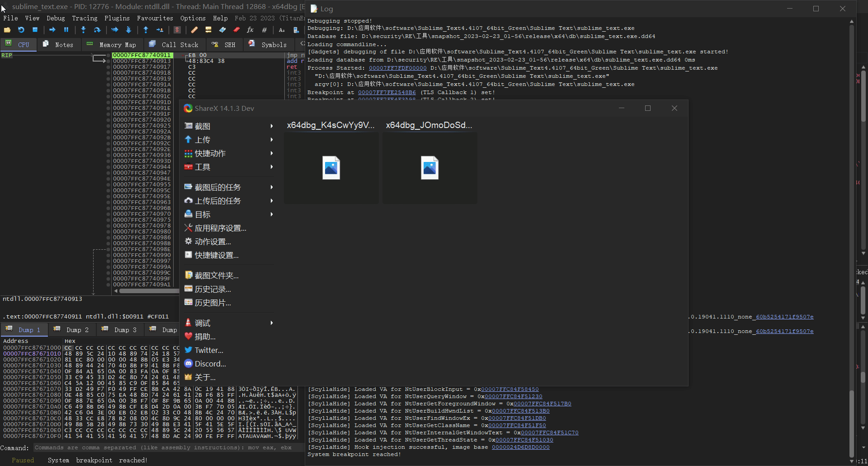
Task: Expand the 调试 debug submenu
Action: click(x=229, y=323)
